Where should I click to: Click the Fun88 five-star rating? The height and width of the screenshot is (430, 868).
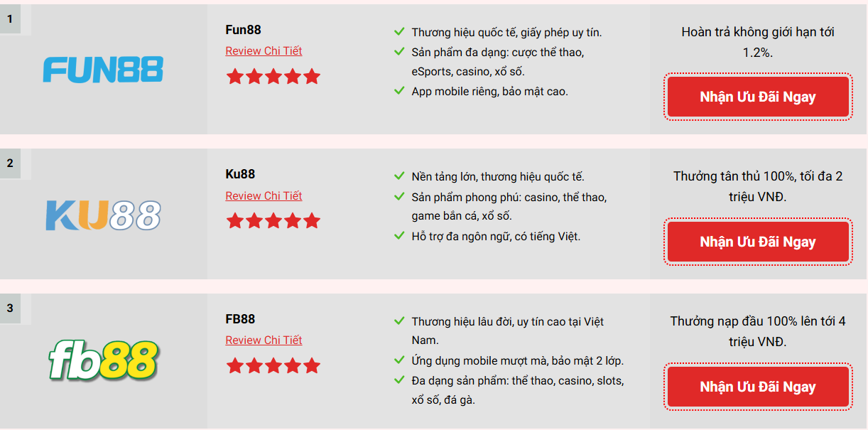pyautogui.click(x=273, y=77)
